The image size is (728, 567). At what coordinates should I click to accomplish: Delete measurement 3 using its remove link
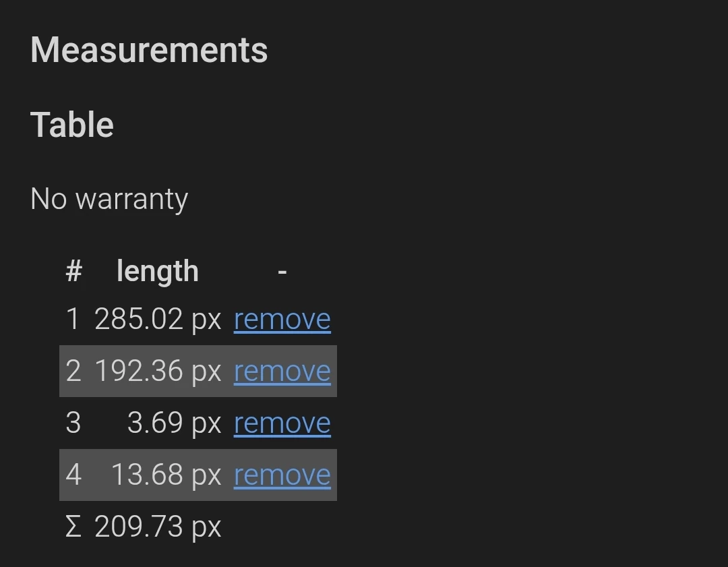[282, 423]
